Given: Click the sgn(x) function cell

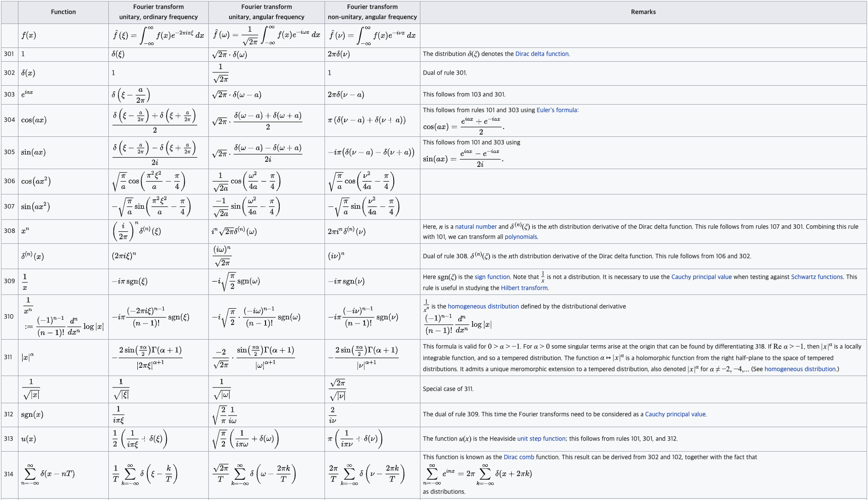Looking at the screenshot, I should pyautogui.click(x=63, y=415).
